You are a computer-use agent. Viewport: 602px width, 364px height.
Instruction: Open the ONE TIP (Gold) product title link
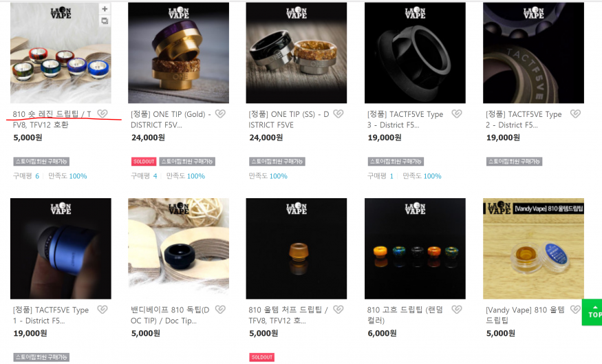[x=171, y=120]
